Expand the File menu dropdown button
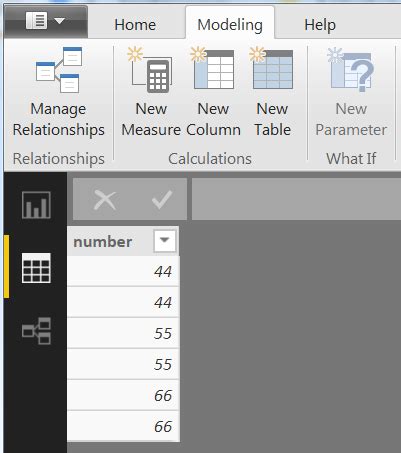Screen dimensions: 401x453 pos(46,21)
